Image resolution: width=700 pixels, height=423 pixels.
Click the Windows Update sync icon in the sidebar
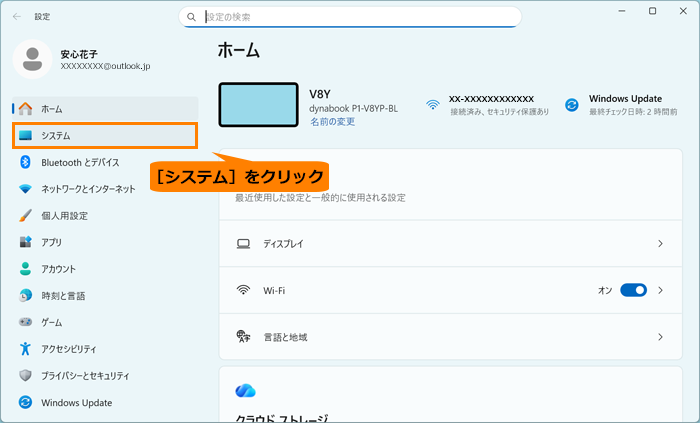25,402
